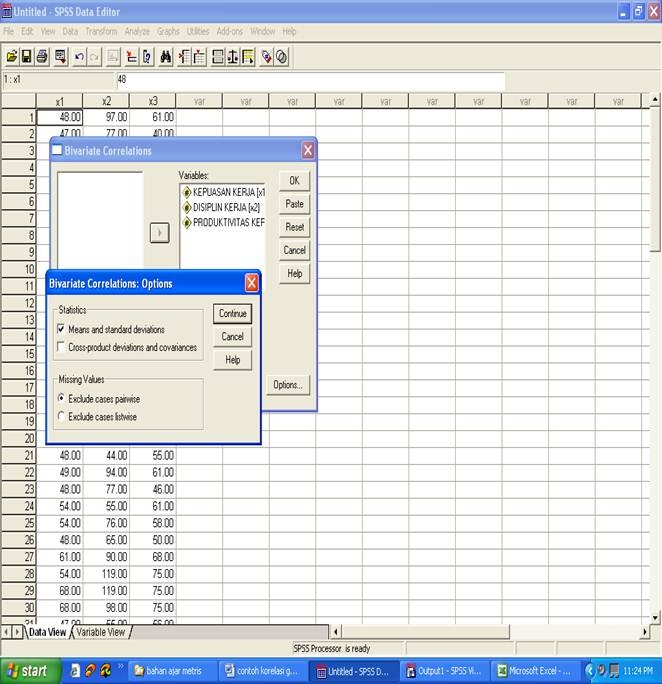Click the Go to Chart toolbar icon
Image resolution: width=662 pixels, height=684 pixels.
tap(113, 57)
